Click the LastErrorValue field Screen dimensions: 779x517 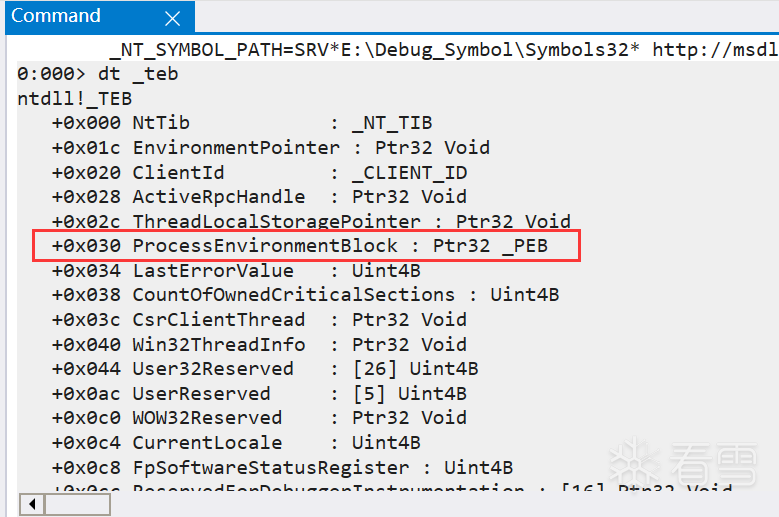213,270
